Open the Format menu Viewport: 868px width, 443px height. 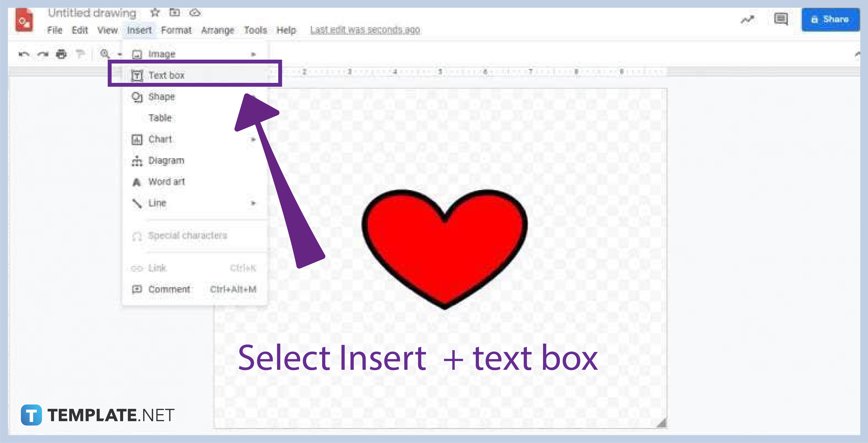(x=177, y=30)
